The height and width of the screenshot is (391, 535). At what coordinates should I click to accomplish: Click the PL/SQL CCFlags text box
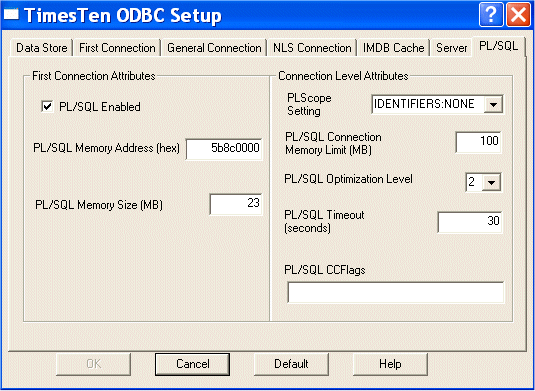coord(395,292)
